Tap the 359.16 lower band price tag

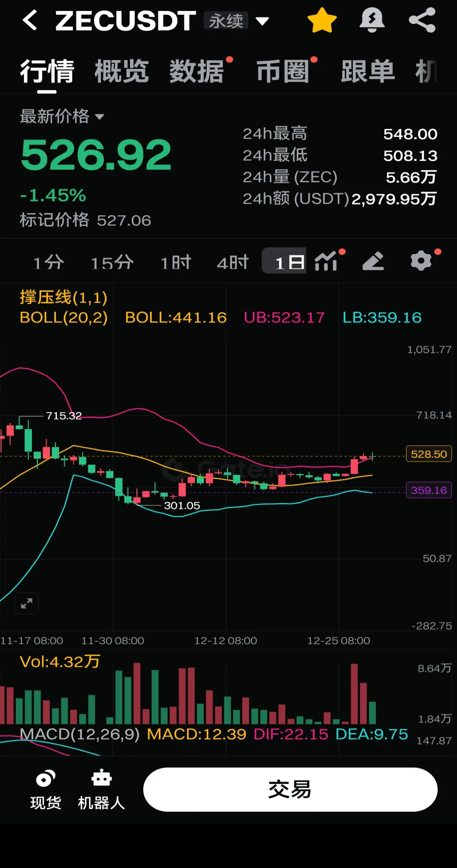(429, 490)
